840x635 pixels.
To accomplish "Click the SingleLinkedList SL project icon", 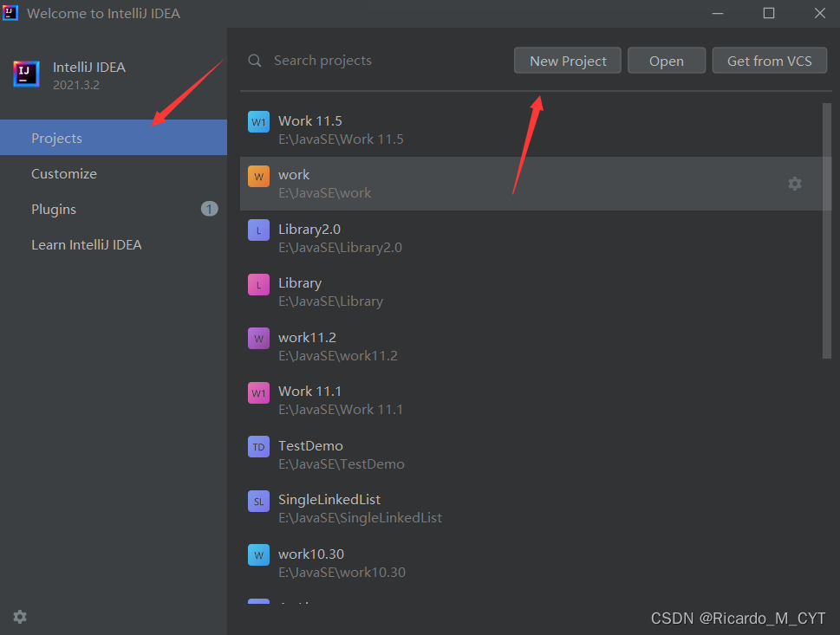I will [258, 501].
